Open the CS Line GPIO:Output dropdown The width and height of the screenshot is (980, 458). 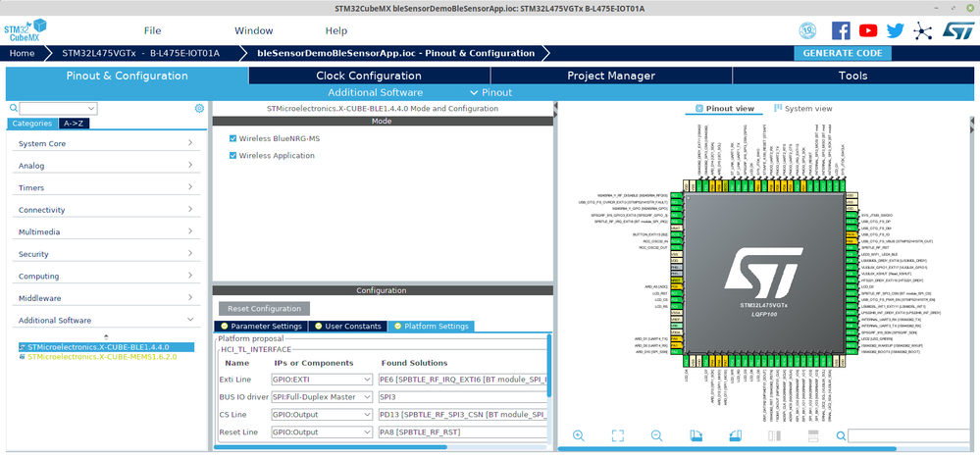(x=322, y=414)
